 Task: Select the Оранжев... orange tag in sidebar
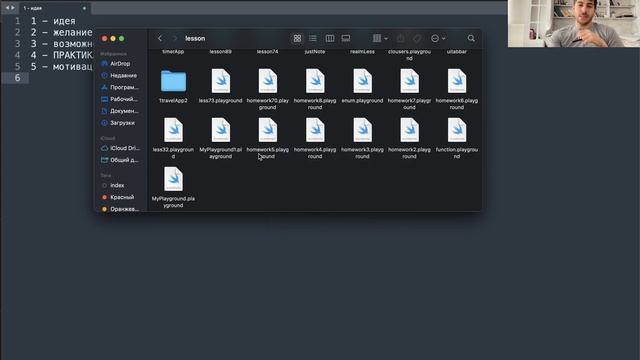(120, 209)
